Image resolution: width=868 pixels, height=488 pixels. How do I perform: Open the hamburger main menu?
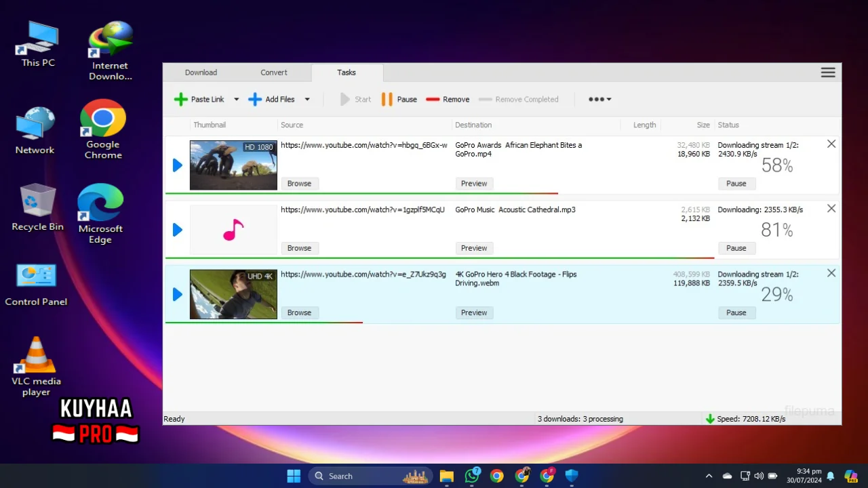click(x=828, y=73)
